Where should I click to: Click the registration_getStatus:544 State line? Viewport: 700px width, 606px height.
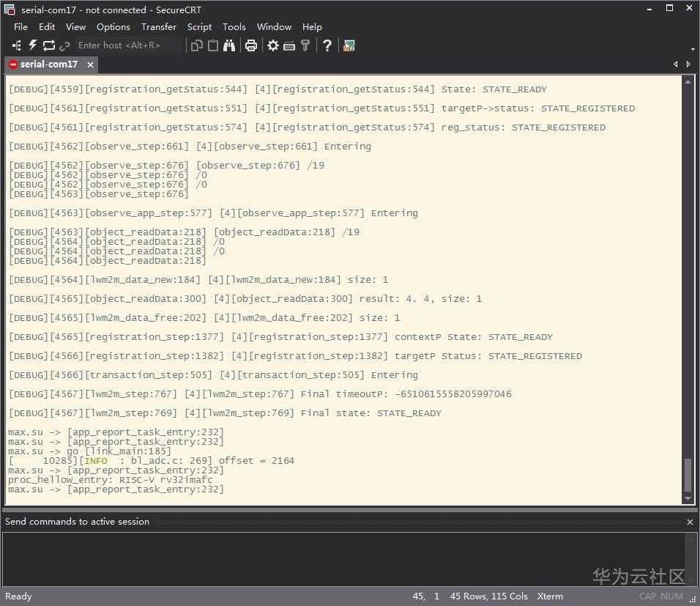point(278,89)
